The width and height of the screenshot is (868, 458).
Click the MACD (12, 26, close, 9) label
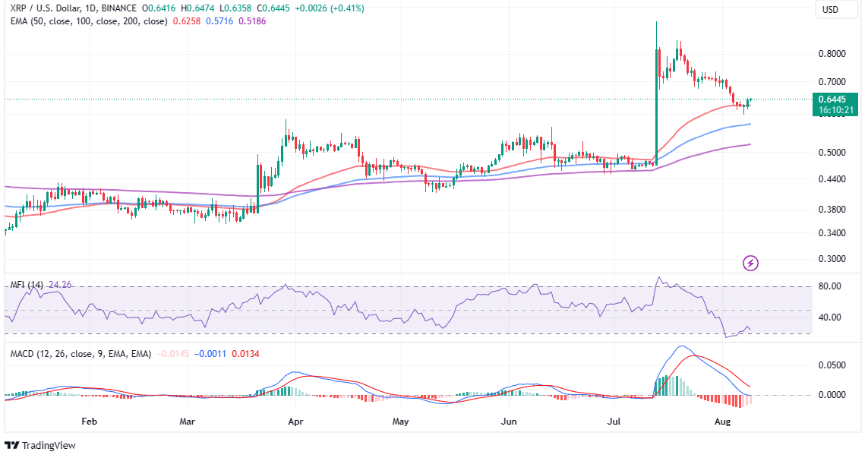80,353
